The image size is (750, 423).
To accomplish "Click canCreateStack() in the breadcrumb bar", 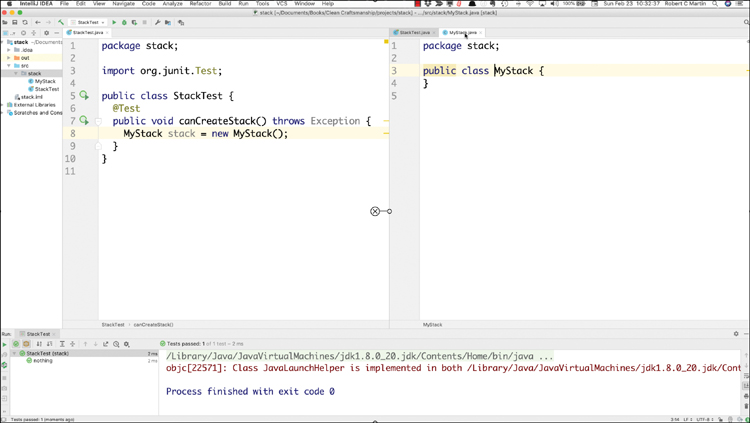I will pyautogui.click(x=153, y=325).
